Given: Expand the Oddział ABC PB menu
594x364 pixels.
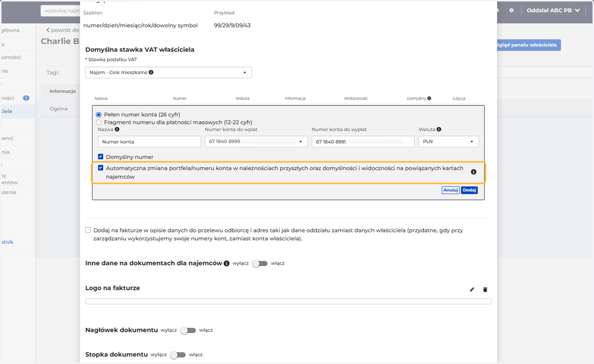Looking at the screenshot, I should (x=553, y=10).
